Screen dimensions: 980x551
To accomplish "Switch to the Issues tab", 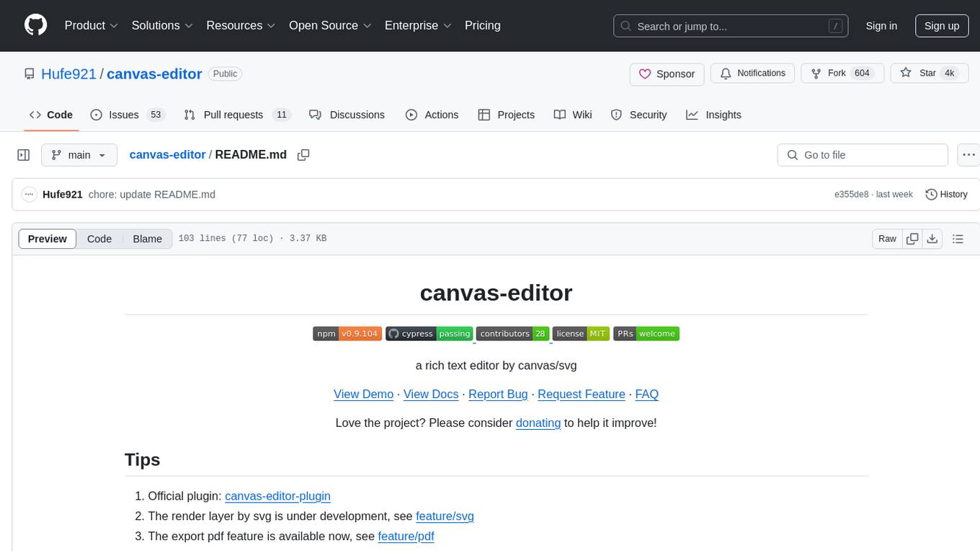I will (x=128, y=115).
